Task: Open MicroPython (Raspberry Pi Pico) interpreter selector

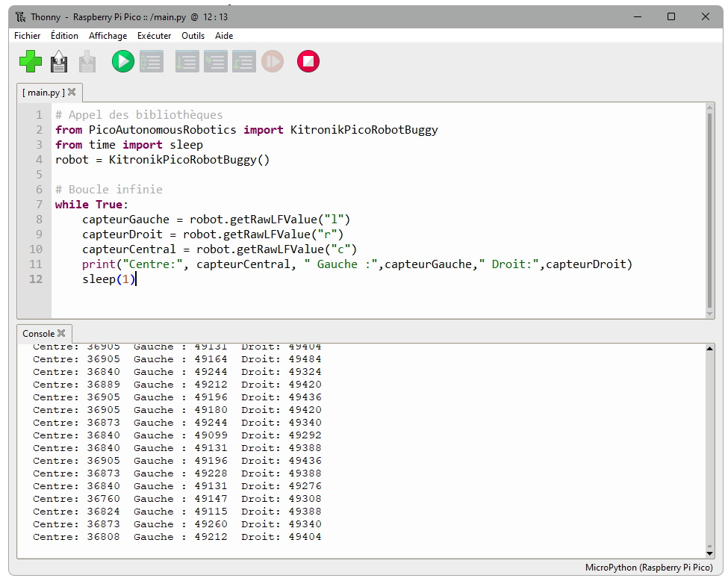Action: [649, 568]
